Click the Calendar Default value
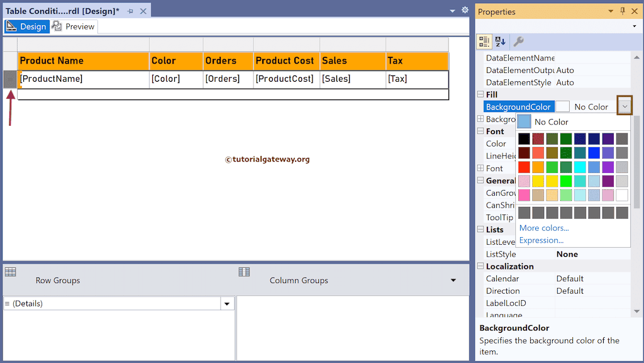644x363 pixels. 570,279
